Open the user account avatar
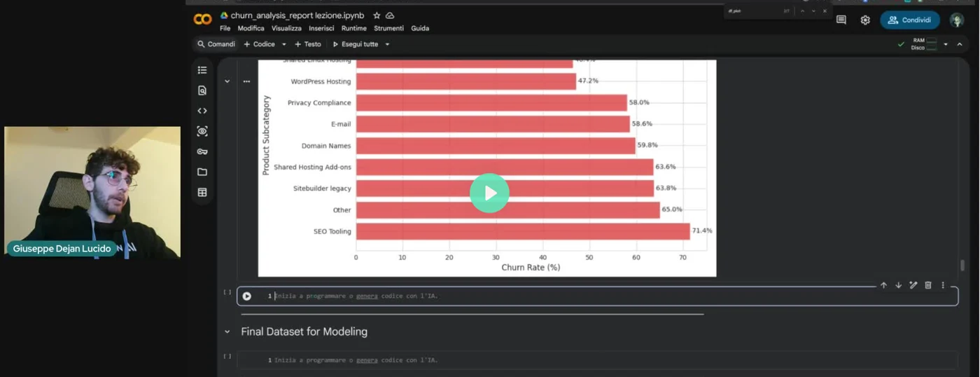980x377 pixels. coord(957,20)
